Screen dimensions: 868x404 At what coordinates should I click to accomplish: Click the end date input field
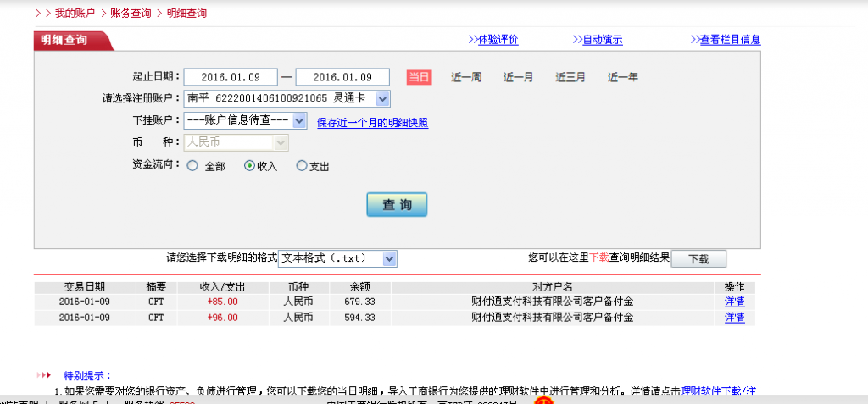point(342,77)
